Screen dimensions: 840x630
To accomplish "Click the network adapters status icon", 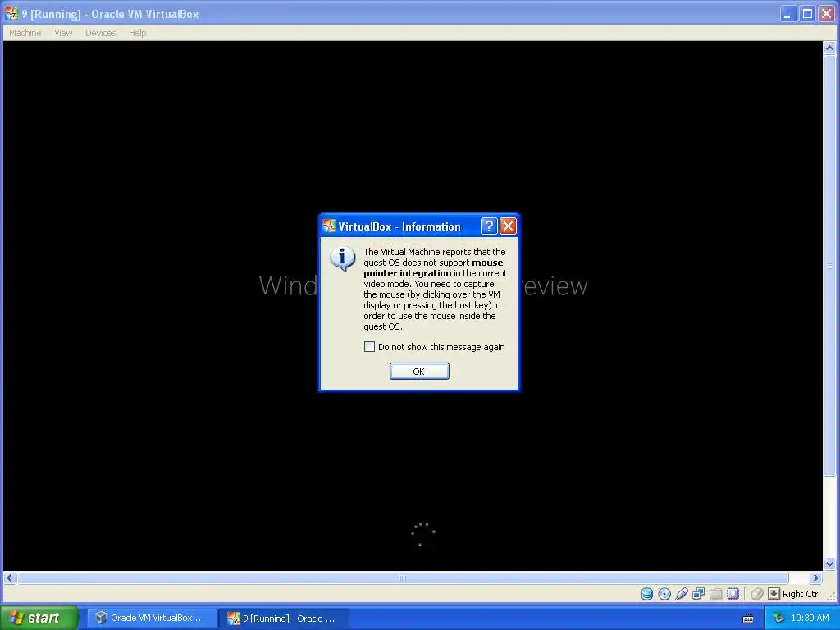I will point(699,594).
